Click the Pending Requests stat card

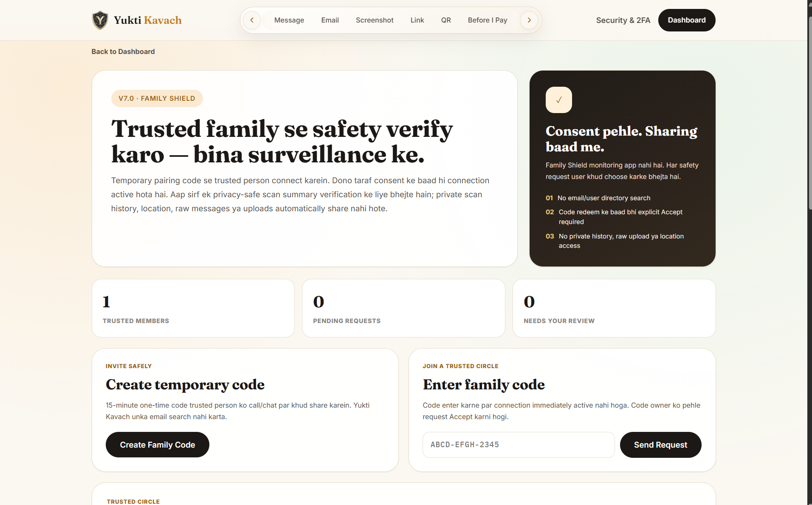pyautogui.click(x=403, y=308)
